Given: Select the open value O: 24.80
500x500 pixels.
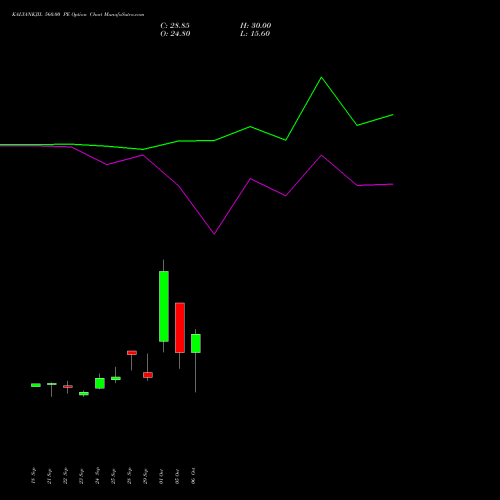Looking at the screenshot, I should [175, 34].
